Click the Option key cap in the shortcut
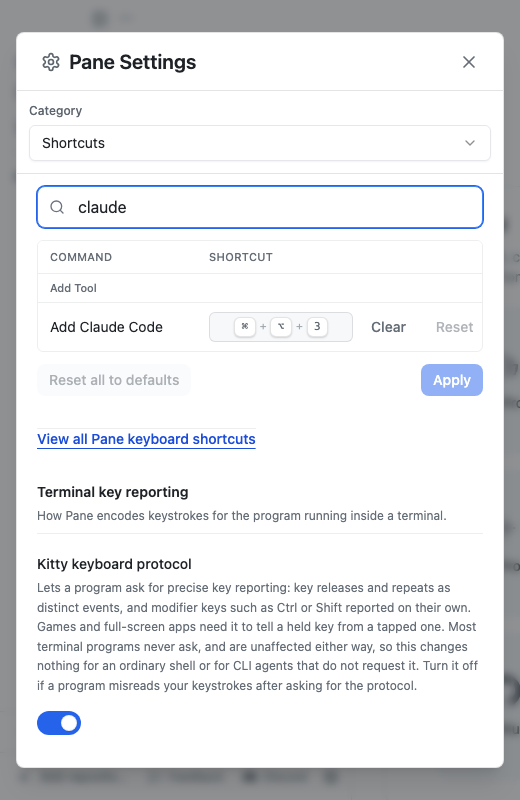Viewport: 520px width, 800px height. click(x=281, y=327)
